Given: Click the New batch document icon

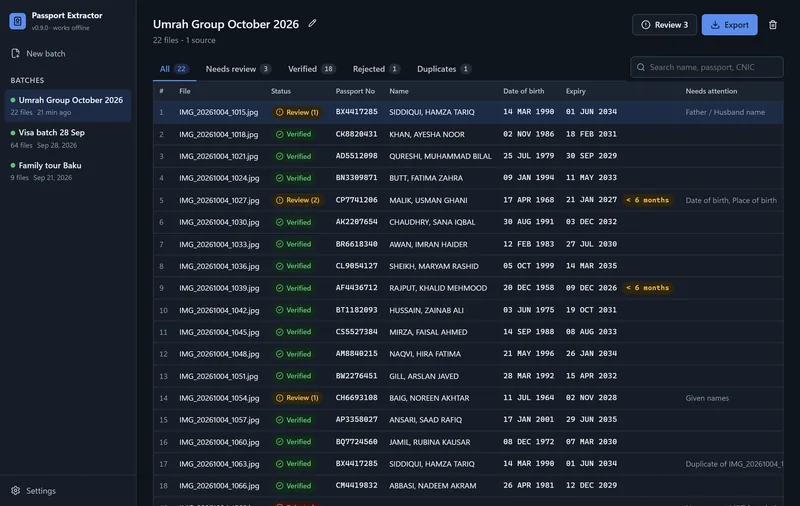Looking at the screenshot, I should [x=15, y=54].
